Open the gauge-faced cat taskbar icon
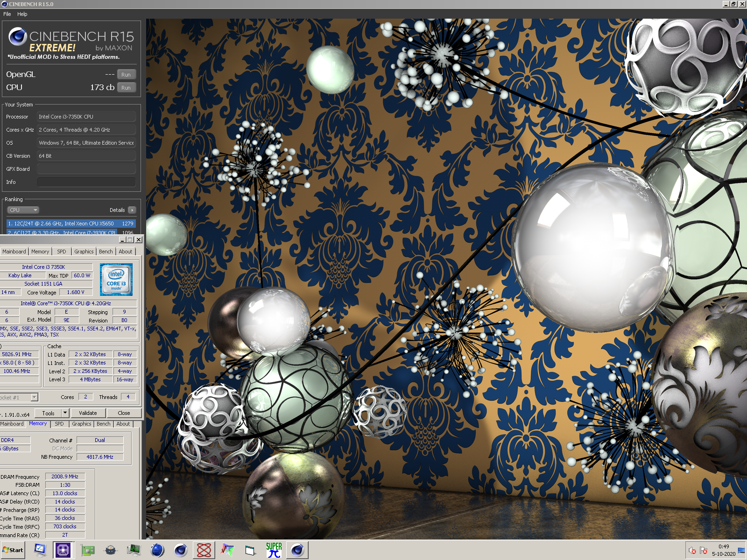 click(x=111, y=551)
